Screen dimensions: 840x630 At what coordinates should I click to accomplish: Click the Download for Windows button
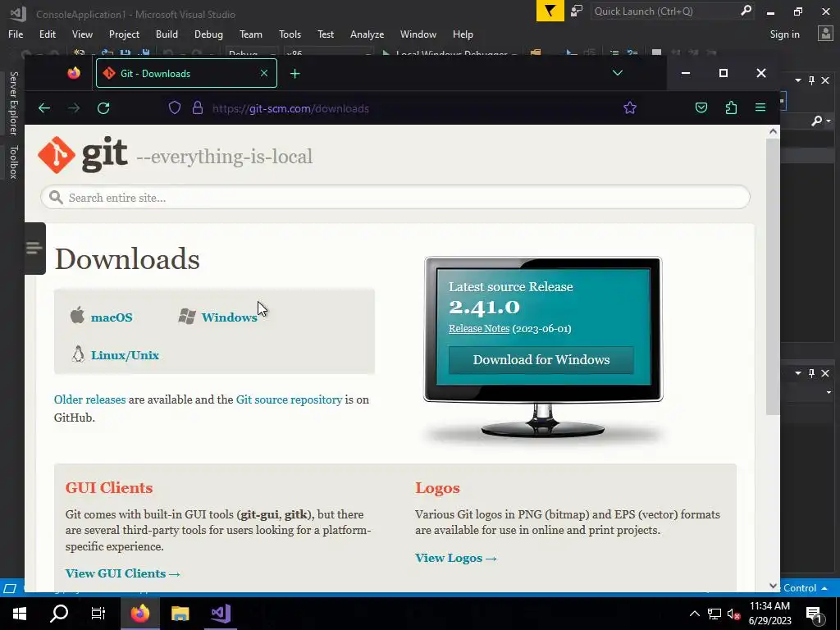pyautogui.click(x=541, y=359)
